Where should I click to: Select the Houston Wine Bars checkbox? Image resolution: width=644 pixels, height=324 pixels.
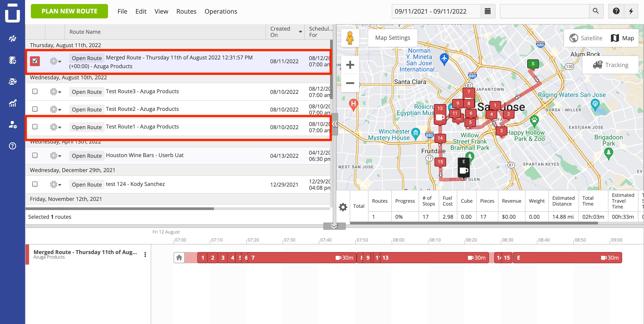35,155
